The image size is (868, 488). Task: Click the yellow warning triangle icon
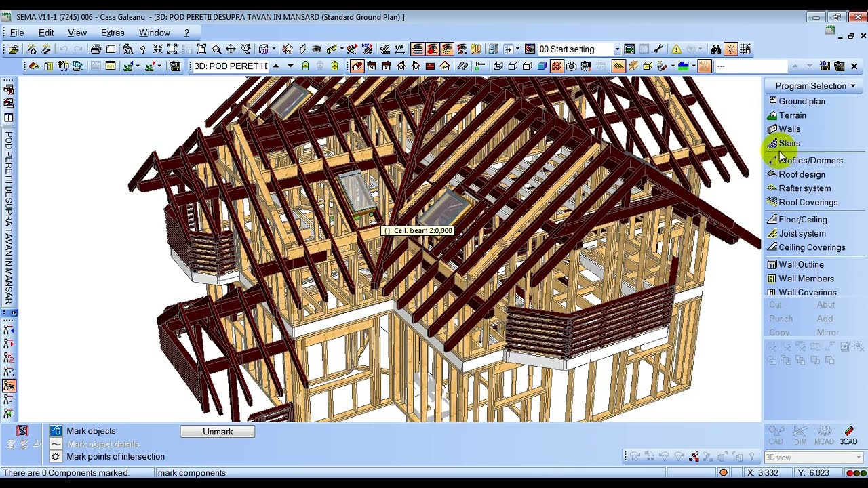click(x=676, y=49)
